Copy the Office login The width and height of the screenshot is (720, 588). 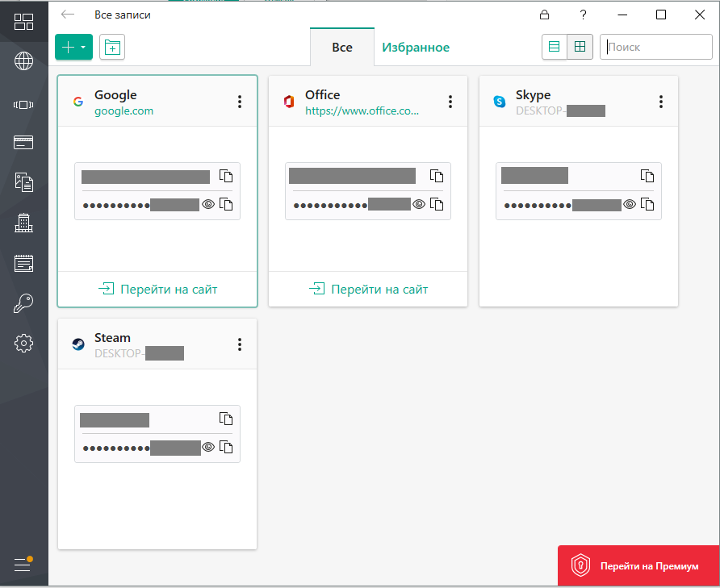point(436,177)
